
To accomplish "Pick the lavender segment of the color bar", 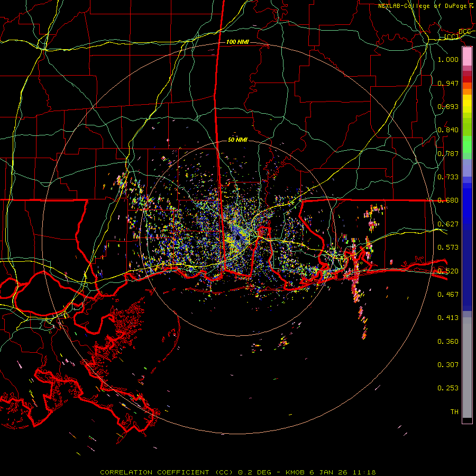I will click(467, 168).
